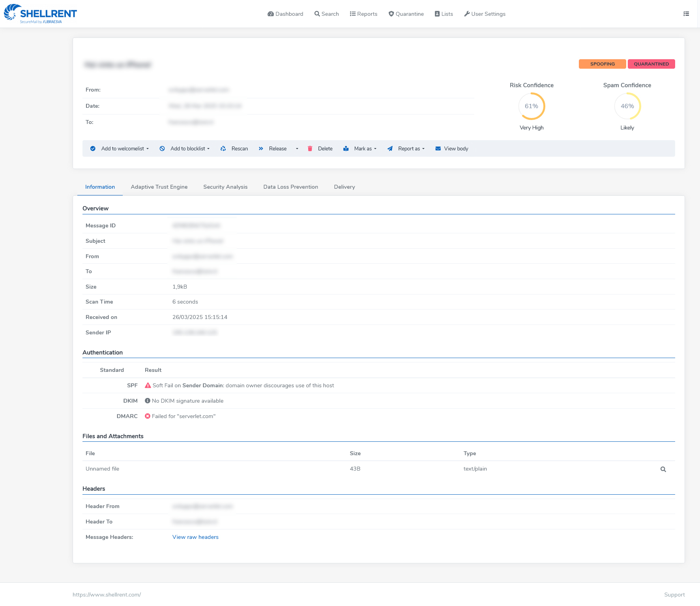This screenshot has height=606, width=700.
Task: Select the Information tab
Action: 100,187
